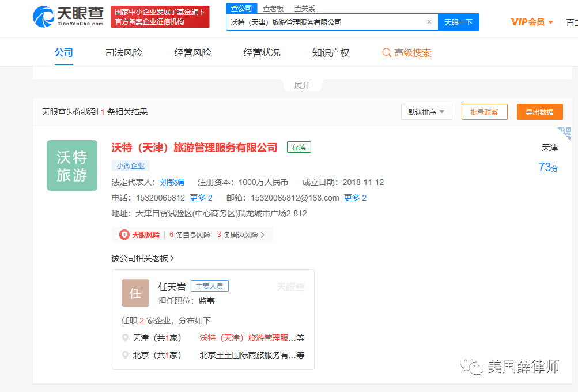Viewport: 578px width, 392px height.
Task: Switch to the 经营状况 tab
Action: pos(262,52)
